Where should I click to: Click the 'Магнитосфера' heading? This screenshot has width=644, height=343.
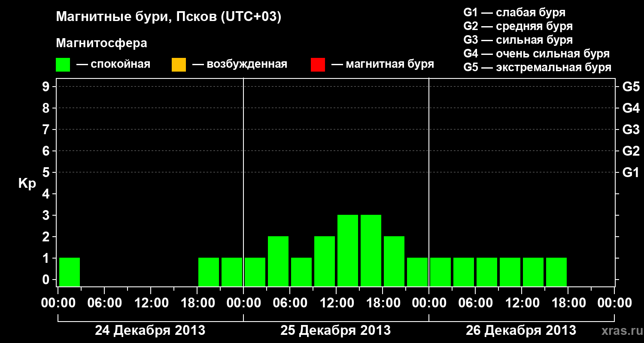(101, 43)
